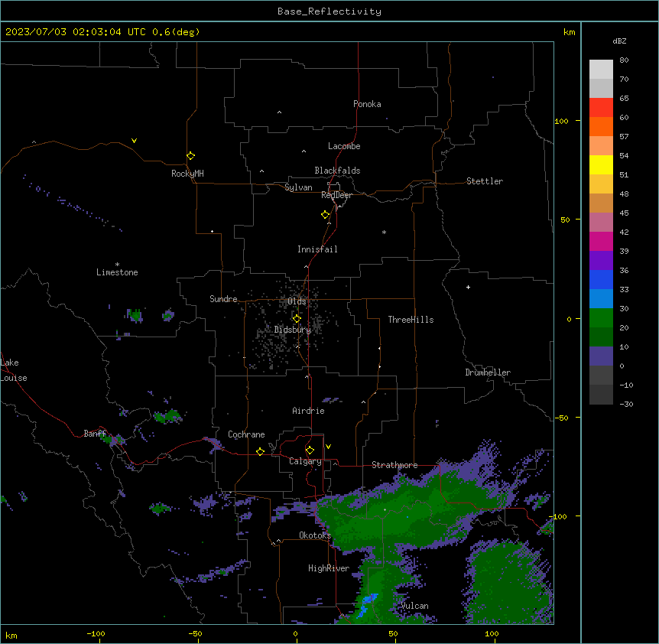The width and height of the screenshot is (659, 644).
Task: Select the light gray 80 dBZ legend swatch
Action: tap(601, 70)
